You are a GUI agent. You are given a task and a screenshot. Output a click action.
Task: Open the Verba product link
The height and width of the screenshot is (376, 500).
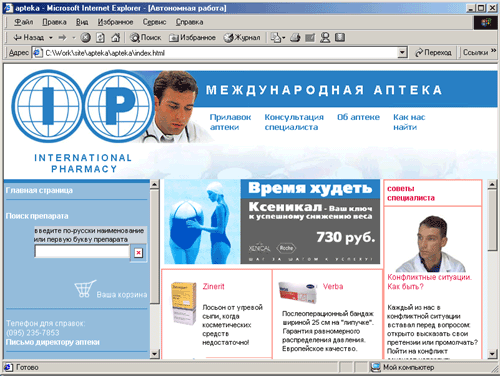tap(333, 286)
